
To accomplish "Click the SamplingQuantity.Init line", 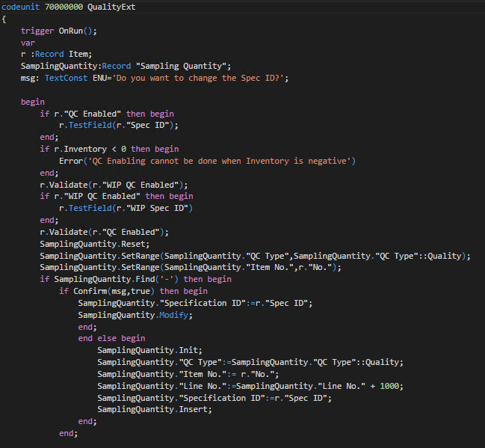I will [x=149, y=350].
